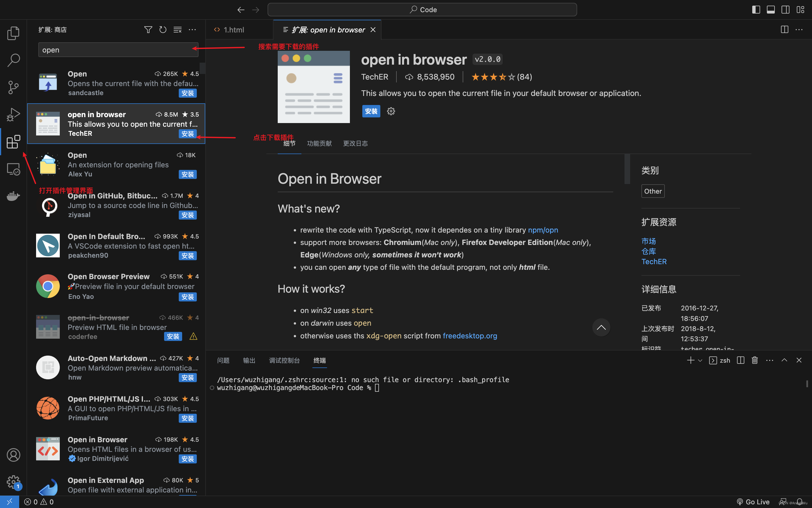Split the editor to the right
Viewport: 812px width, 508px height.
784,30
